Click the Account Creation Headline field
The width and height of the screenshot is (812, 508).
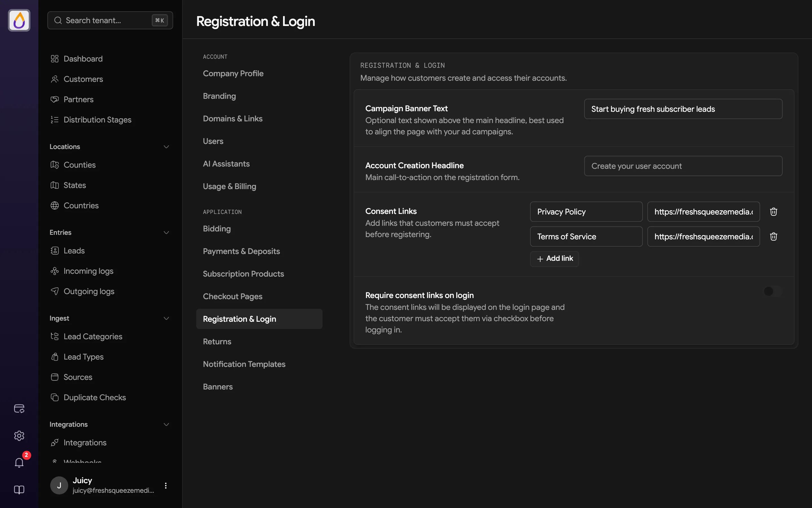pyautogui.click(x=683, y=166)
